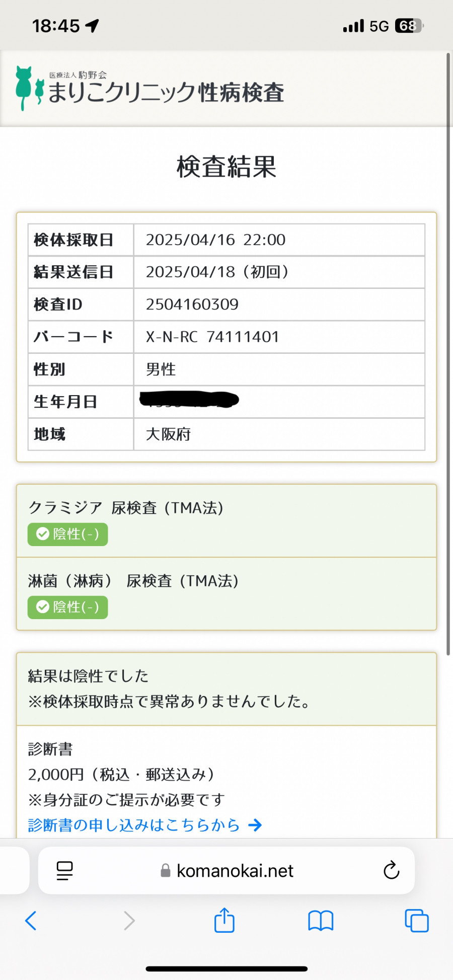Open the page settings reader menu icon
453x980 pixels.
pyautogui.click(x=64, y=870)
